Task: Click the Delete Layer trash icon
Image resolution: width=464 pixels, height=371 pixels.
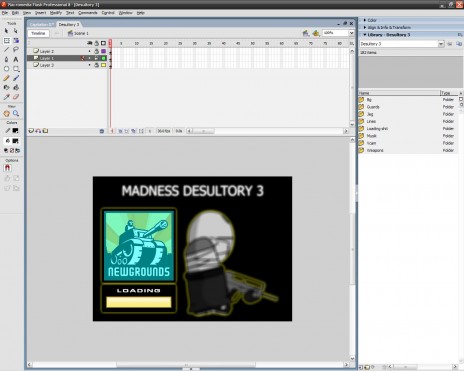Action: click(x=102, y=131)
